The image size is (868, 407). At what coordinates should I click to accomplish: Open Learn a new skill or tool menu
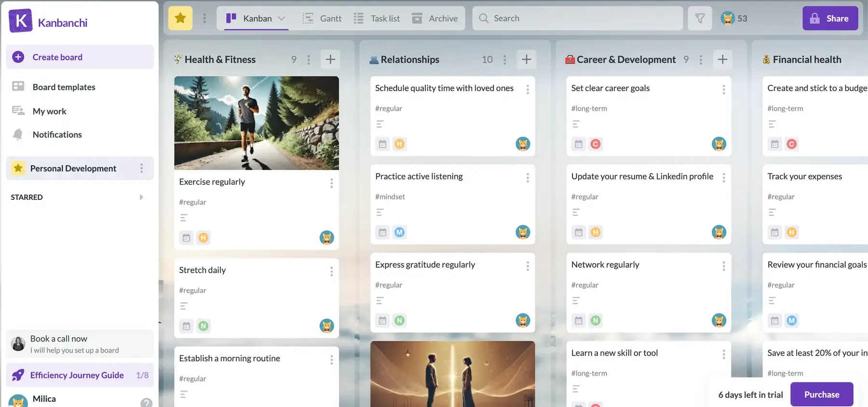723,354
